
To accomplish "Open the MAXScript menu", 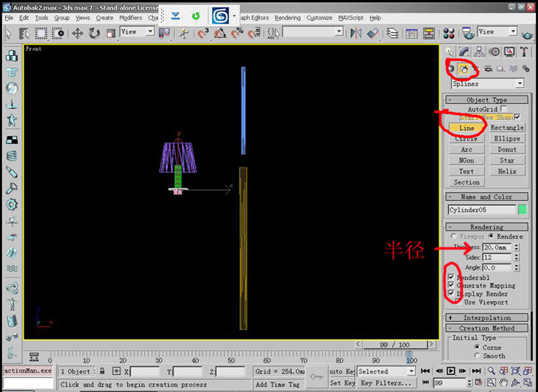I will pos(350,18).
